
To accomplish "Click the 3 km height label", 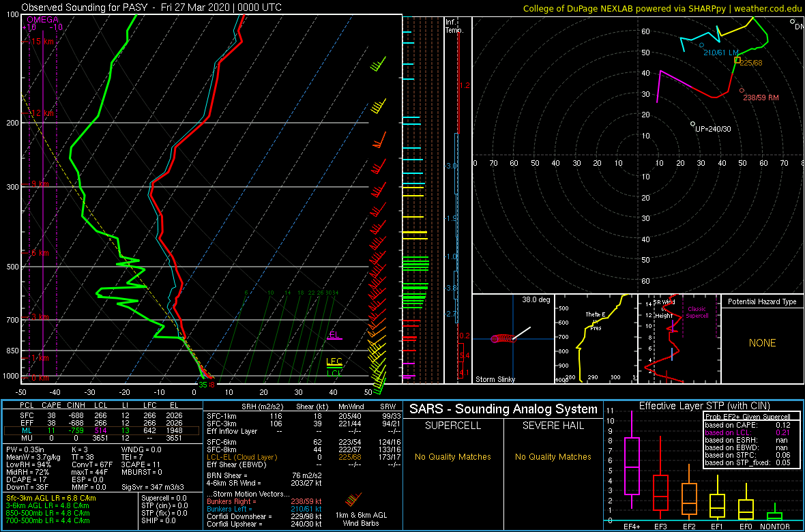I will [x=39, y=318].
